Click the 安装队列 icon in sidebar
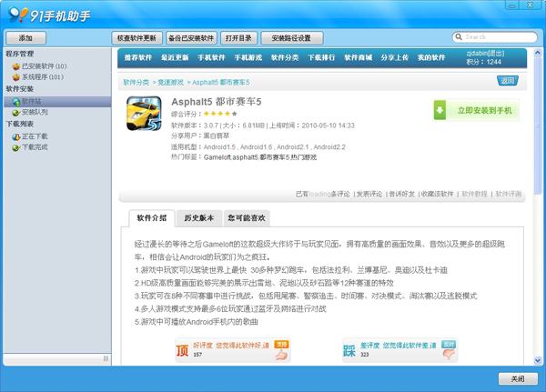The image size is (546, 392). (x=15, y=112)
